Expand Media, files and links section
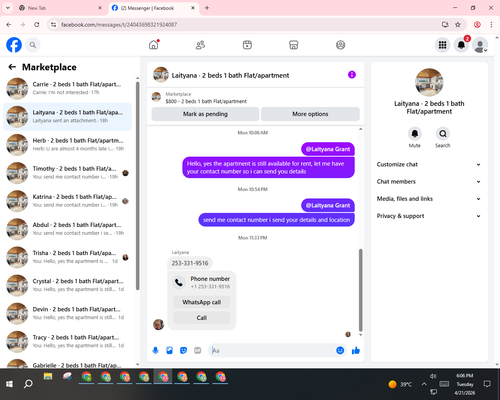Image resolution: width=500 pixels, height=400 pixels. [x=429, y=199]
